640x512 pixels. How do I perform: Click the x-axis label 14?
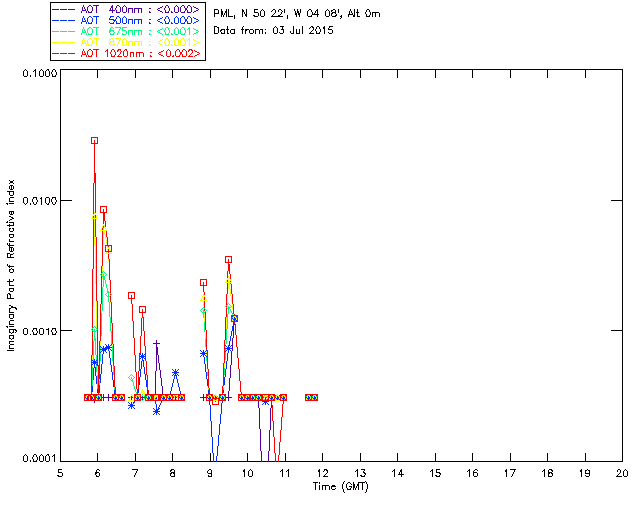point(398,473)
